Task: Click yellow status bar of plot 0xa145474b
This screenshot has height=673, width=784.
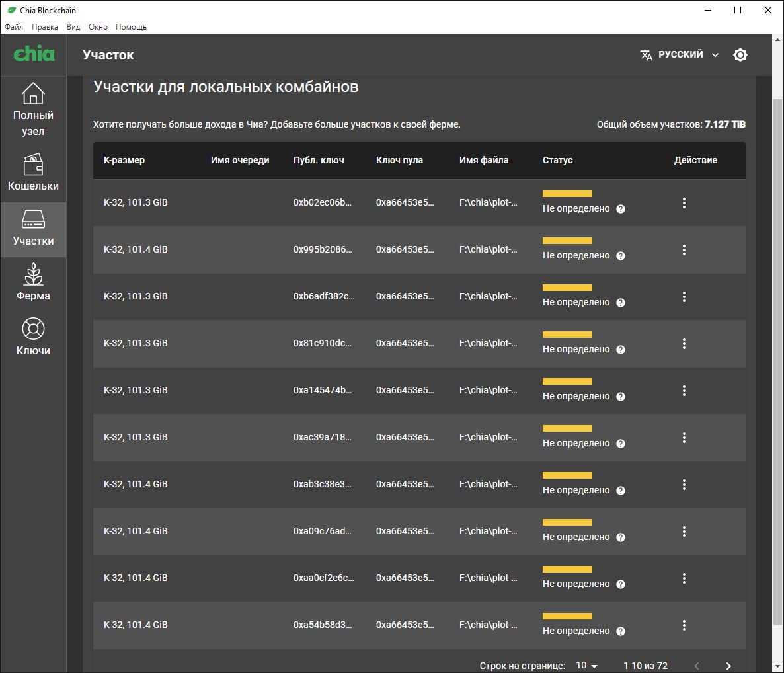Action: click(567, 381)
